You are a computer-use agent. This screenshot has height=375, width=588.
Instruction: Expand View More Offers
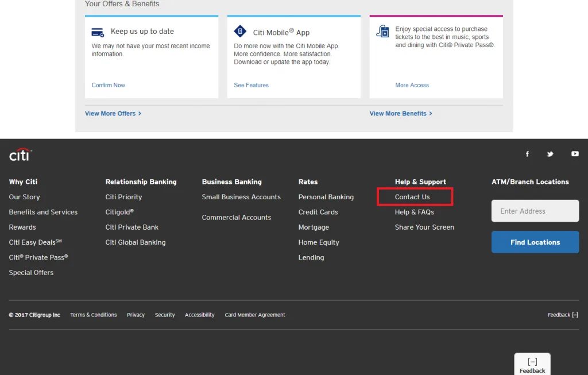[113, 114]
